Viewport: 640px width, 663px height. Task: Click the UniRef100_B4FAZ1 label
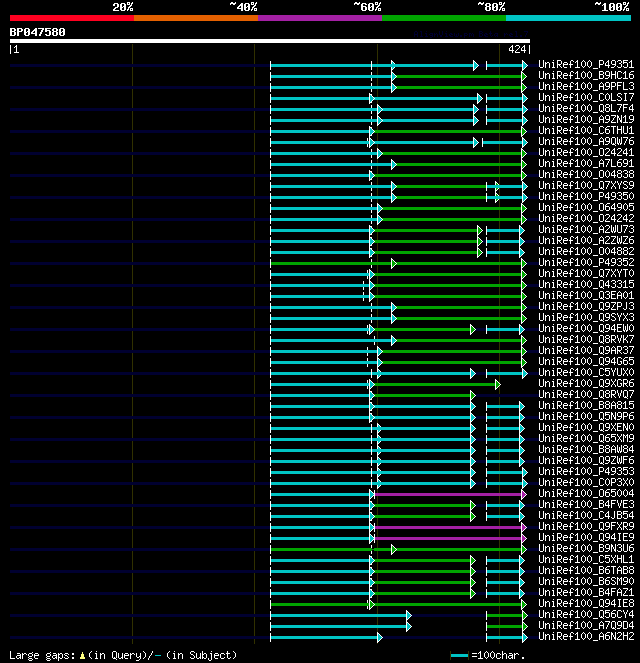(x=586, y=592)
